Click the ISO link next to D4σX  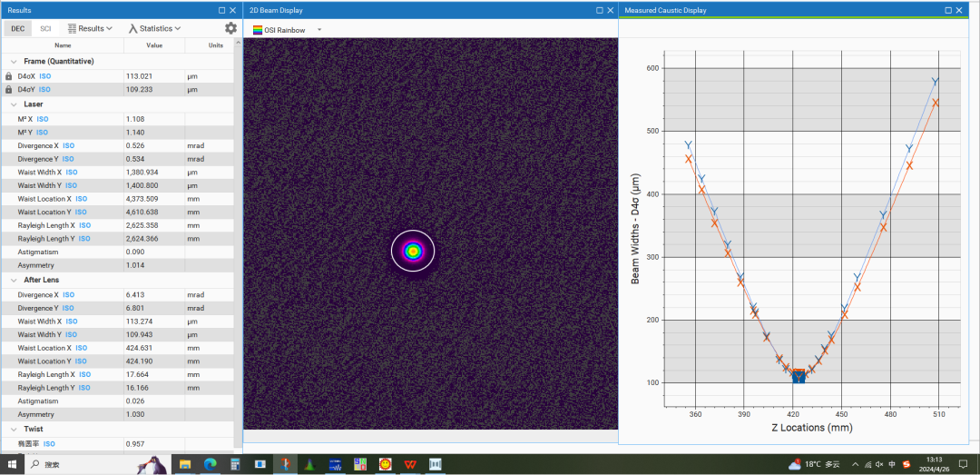point(45,75)
